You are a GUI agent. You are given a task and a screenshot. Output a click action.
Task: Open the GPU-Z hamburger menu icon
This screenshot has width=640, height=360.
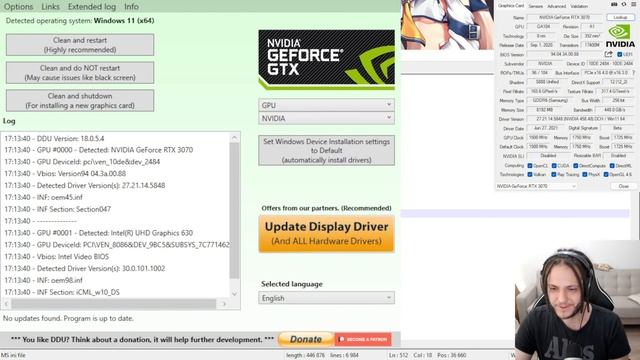click(x=633, y=4)
